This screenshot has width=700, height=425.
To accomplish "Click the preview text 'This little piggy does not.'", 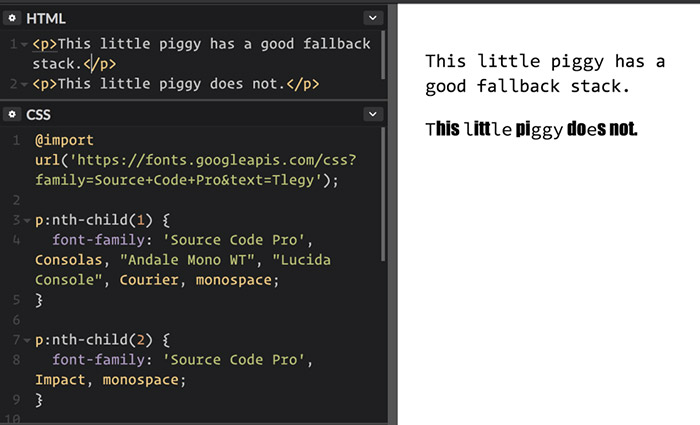I will (x=531, y=129).
